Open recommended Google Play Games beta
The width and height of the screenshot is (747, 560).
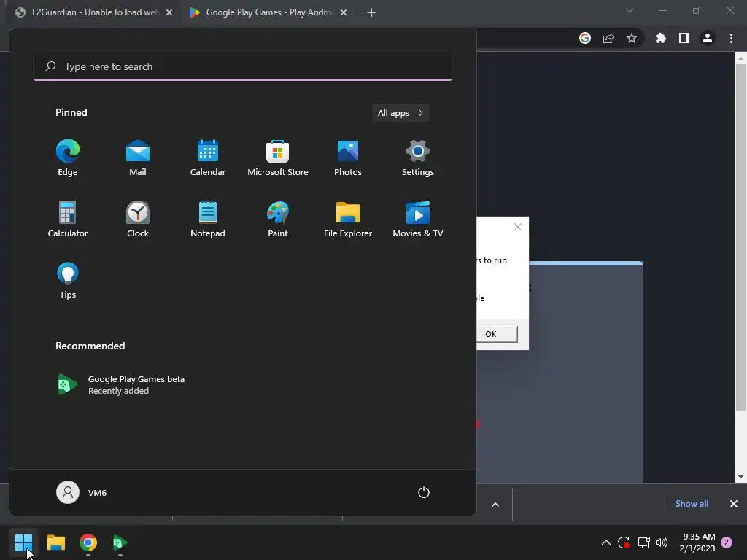pyautogui.click(x=120, y=385)
